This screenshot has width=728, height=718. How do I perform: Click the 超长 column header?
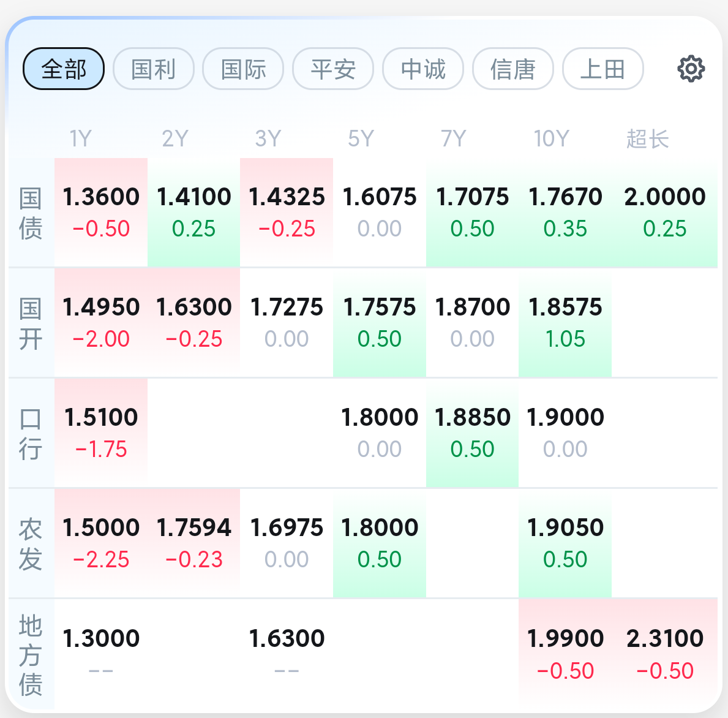coord(648,138)
